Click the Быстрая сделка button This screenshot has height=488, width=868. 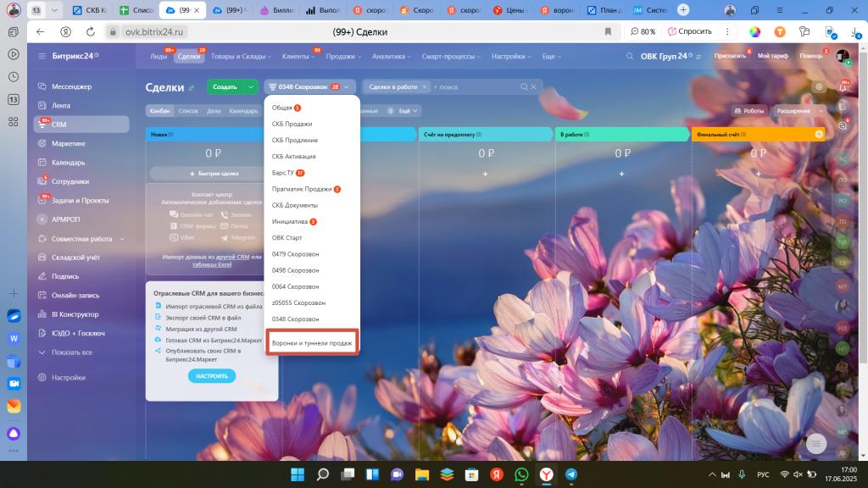[214, 174]
